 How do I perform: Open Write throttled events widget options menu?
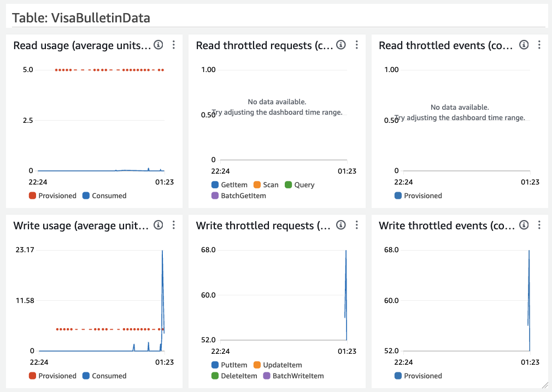click(x=539, y=225)
